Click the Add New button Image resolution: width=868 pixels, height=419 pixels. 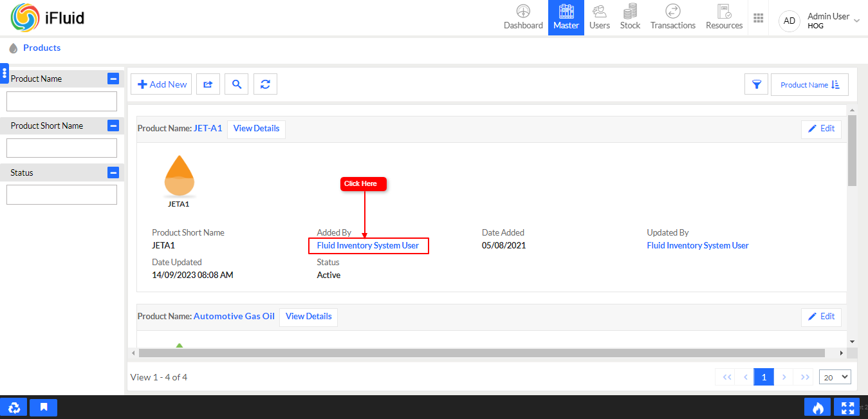[162, 84]
